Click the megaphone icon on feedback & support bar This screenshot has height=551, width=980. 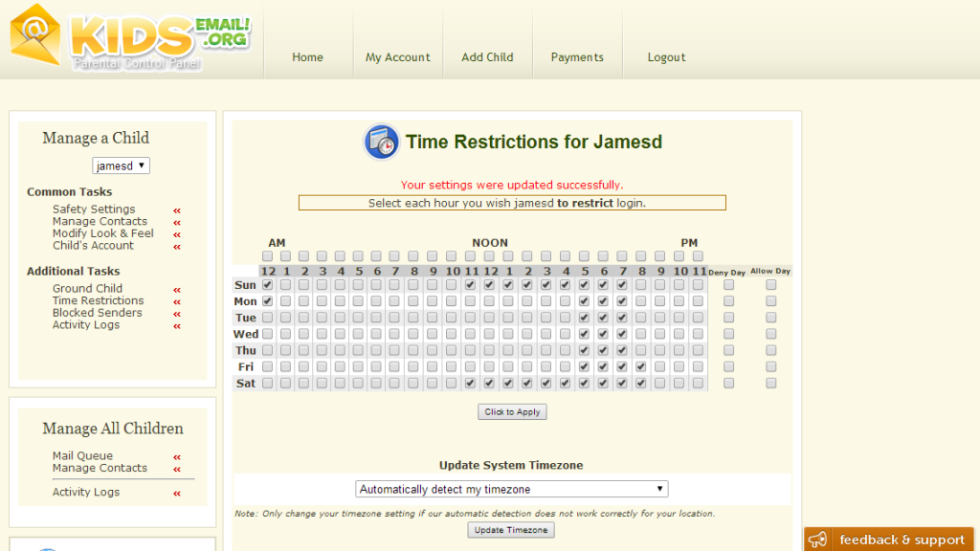click(x=818, y=539)
